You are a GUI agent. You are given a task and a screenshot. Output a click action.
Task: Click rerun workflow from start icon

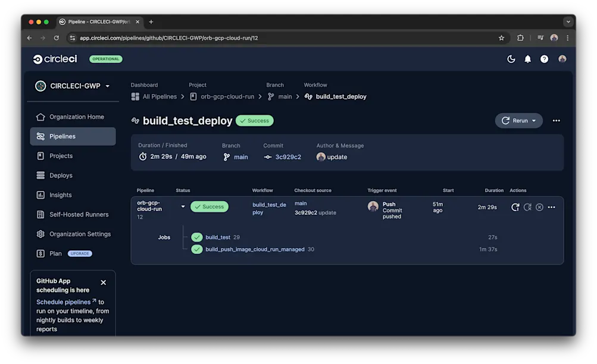coord(515,208)
